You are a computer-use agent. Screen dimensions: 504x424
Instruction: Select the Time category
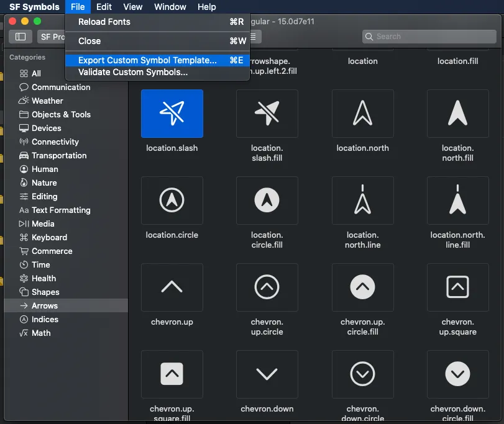click(66, 265)
